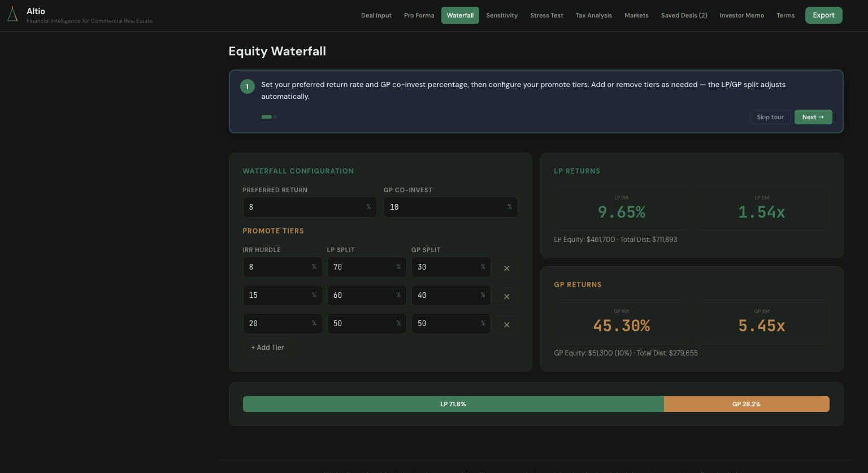
Task: Click the Export button
Action: (823, 15)
